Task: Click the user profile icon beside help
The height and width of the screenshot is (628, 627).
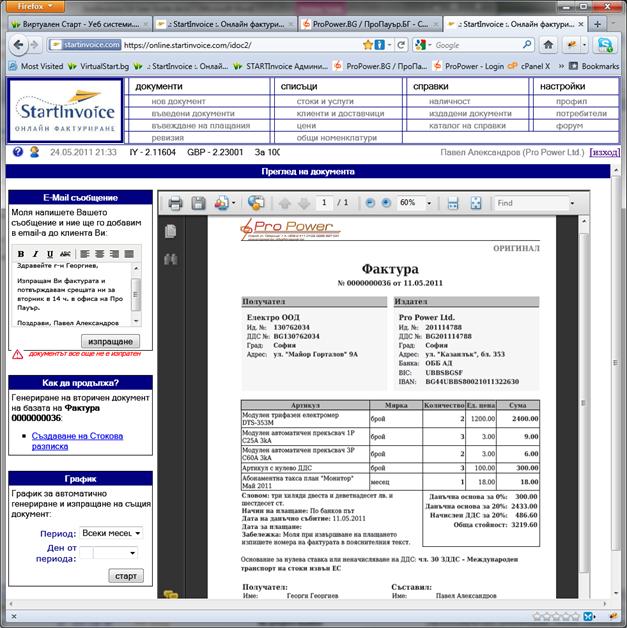Action: [34, 152]
